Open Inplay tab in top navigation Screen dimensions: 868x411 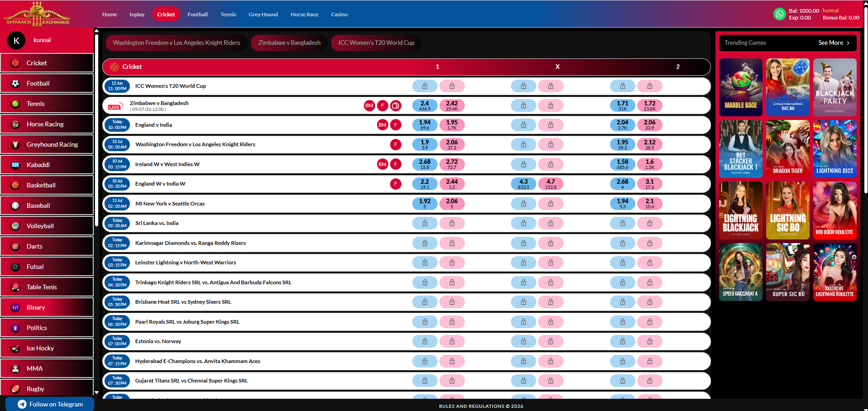[x=137, y=14]
